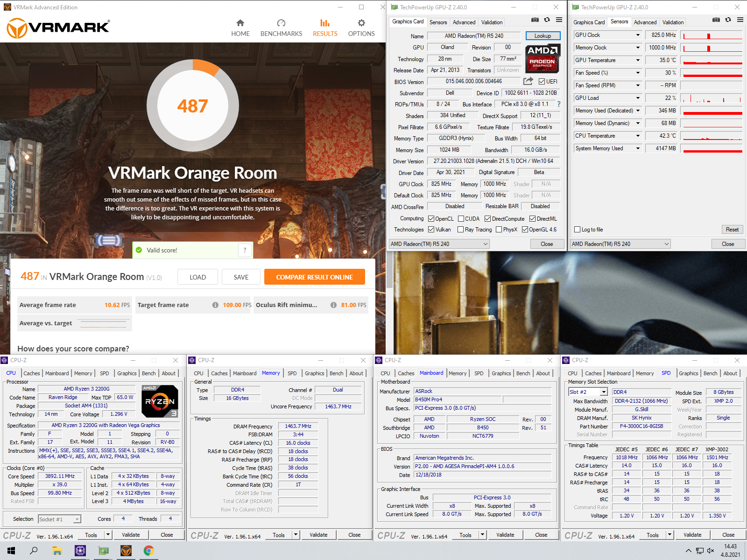Click refresh icon in GPU-Z Sensors window
This screenshot has height=560, width=747.
[x=728, y=20]
